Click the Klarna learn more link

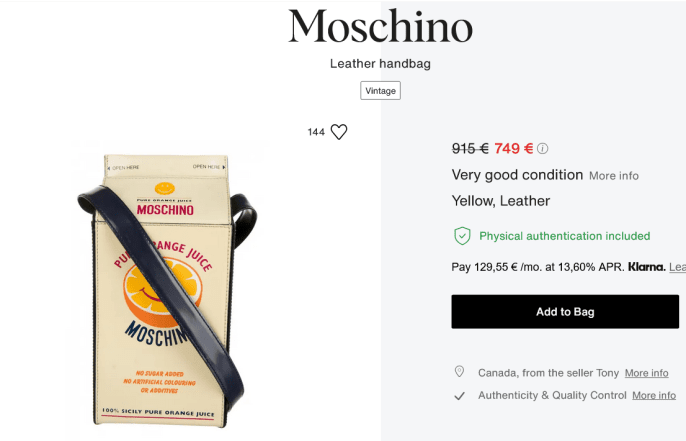tap(677, 268)
